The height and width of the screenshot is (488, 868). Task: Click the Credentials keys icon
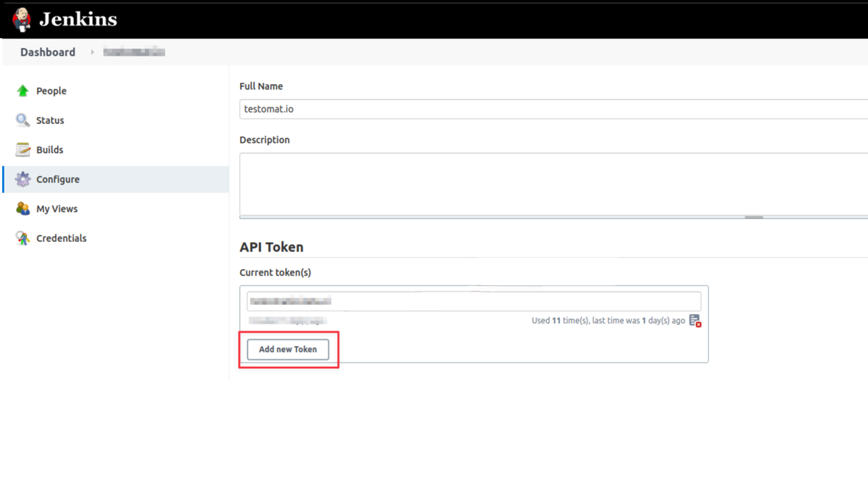23,239
